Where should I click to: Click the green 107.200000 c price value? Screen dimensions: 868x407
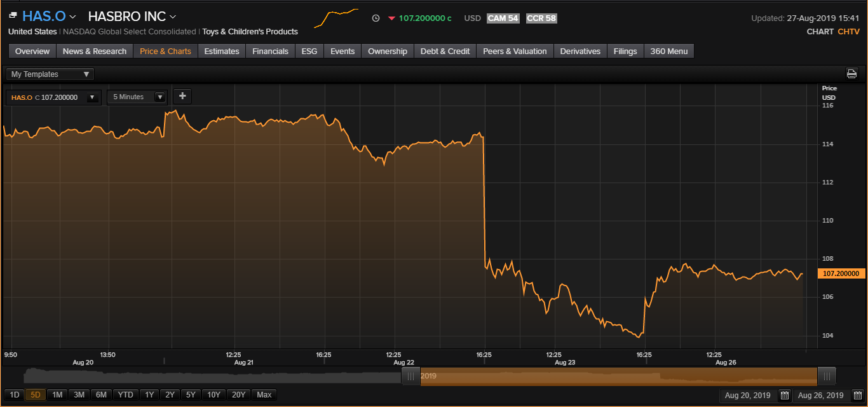[425, 18]
